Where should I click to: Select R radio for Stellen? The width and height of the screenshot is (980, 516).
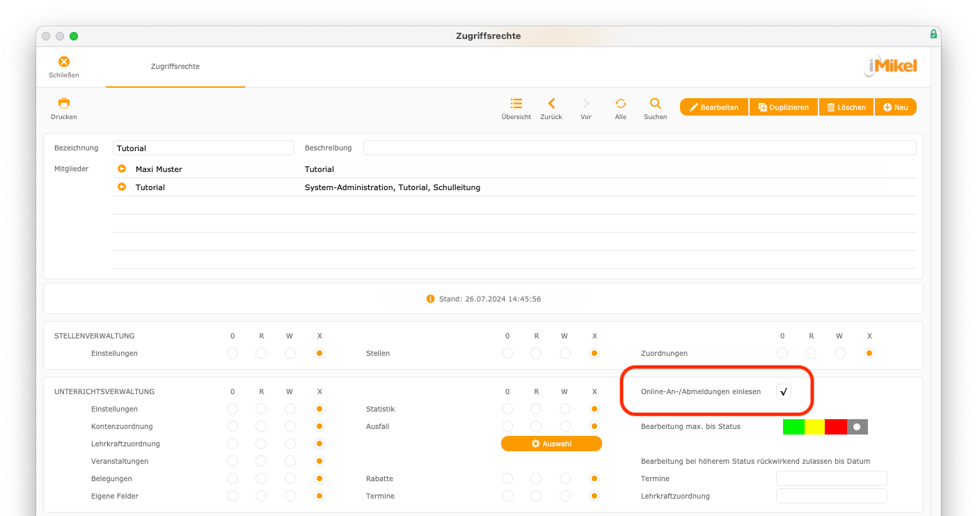[536, 353]
